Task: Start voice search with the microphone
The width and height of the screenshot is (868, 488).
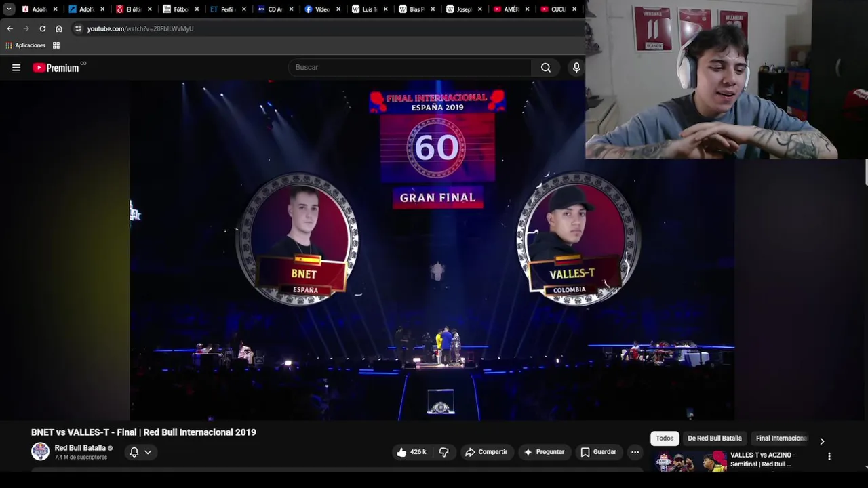Action: pyautogui.click(x=576, y=67)
